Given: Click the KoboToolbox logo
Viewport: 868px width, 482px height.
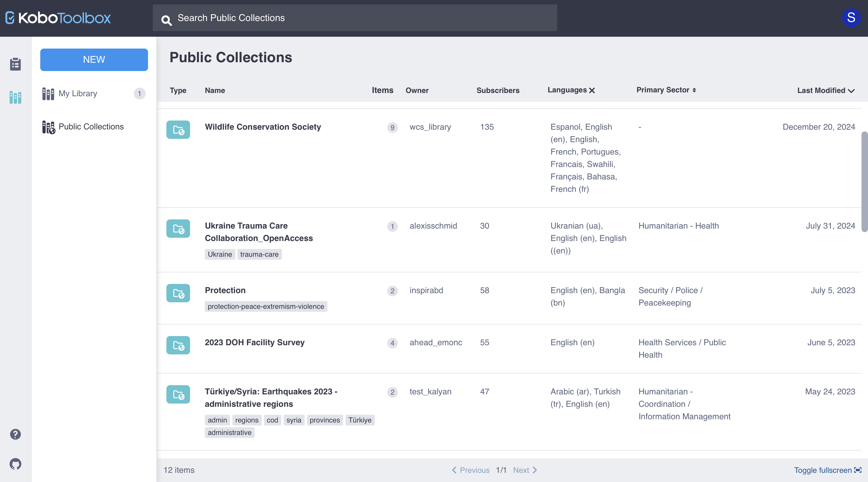Looking at the screenshot, I should pos(58,18).
